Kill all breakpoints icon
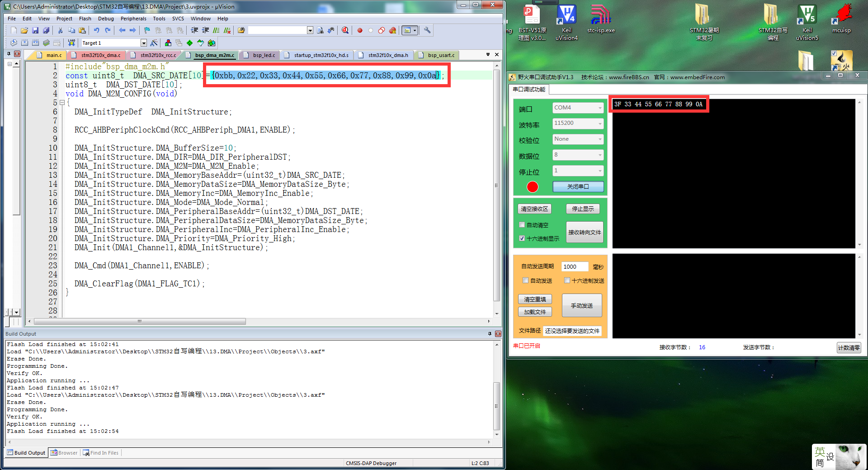 (x=392, y=30)
